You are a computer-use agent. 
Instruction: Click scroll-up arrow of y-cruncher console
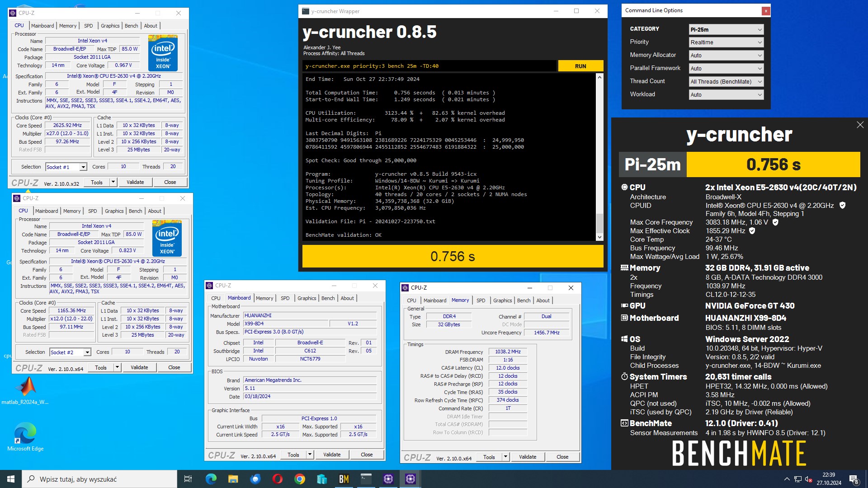pos(599,77)
